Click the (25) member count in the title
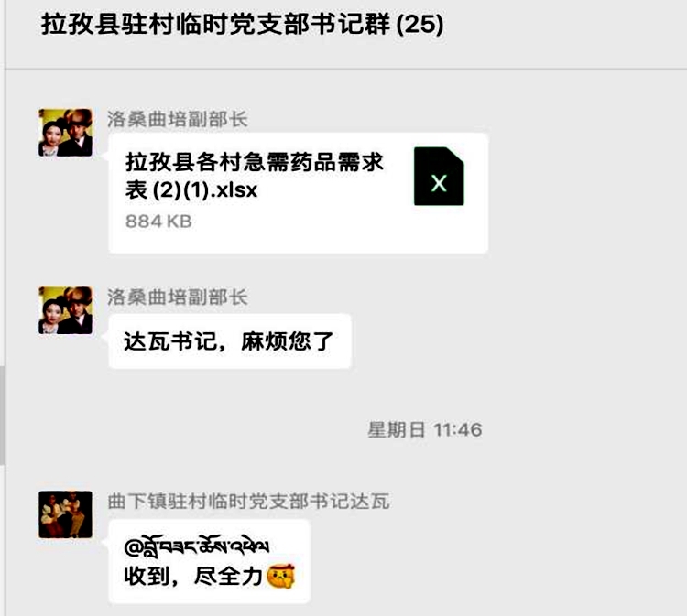Screen dimensions: 687x616 pyautogui.click(x=420, y=24)
